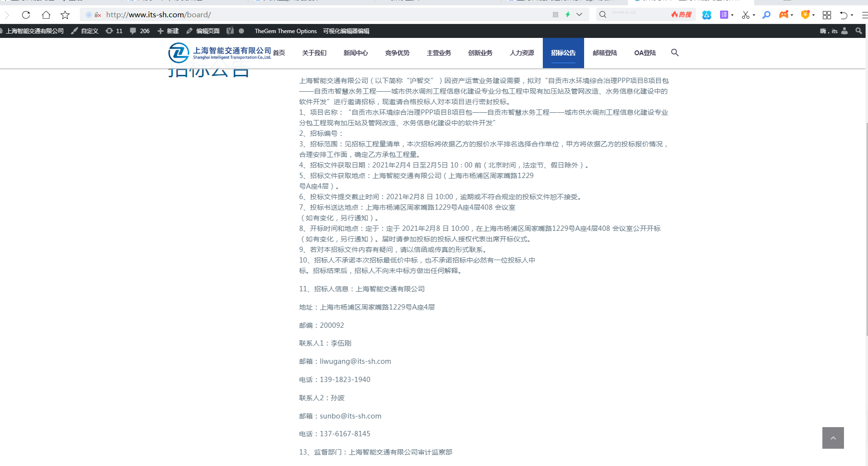The height and width of the screenshot is (466, 868).
Task: Open the Yoast SEO admin bar icon
Action: [x=230, y=31]
